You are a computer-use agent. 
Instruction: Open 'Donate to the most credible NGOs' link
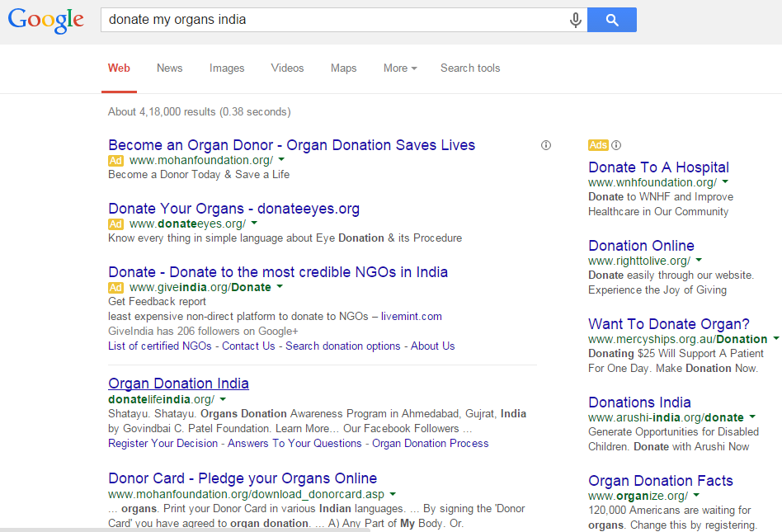coord(278,272)
